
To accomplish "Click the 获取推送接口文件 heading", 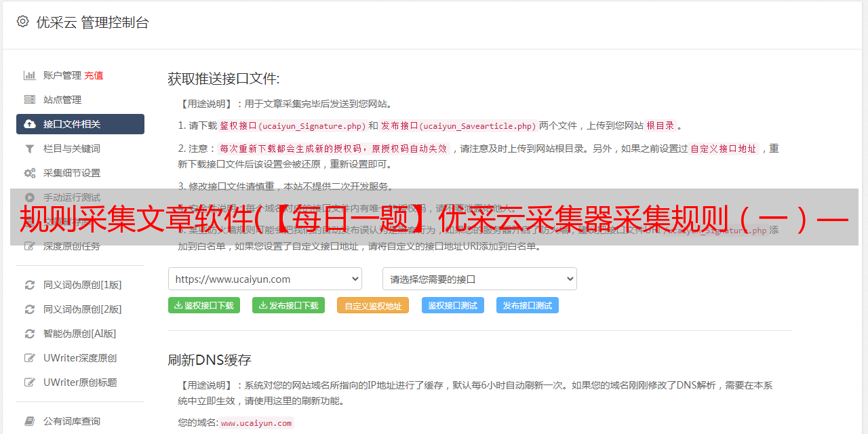I will pyautogui.click(x=224, y=79).
